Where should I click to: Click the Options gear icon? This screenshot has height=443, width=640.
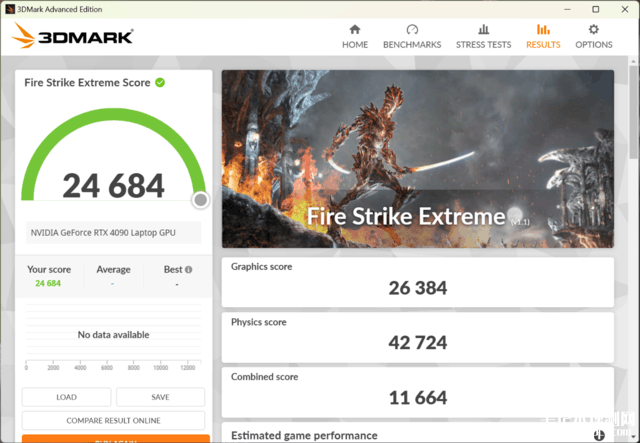coord(593,29)
